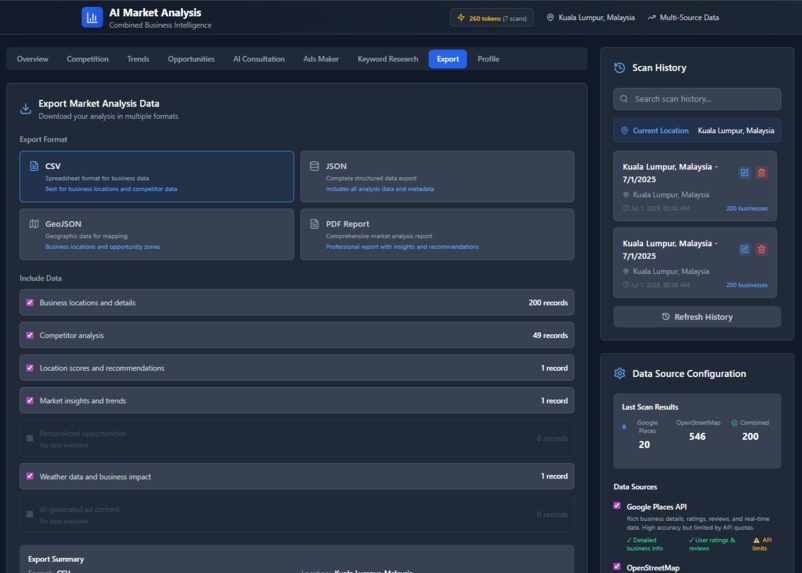The image size is (802, 573).
Task: Click the '200 records' count text
Action: click(x=548, y=302)
